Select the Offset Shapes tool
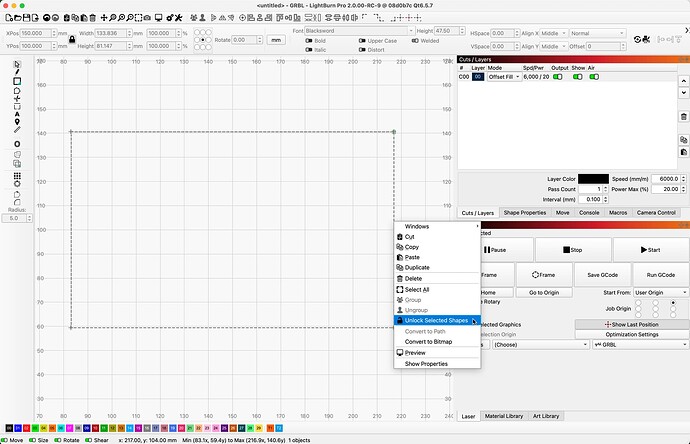Viewport: 690px width, 444px height. point(17,144)
